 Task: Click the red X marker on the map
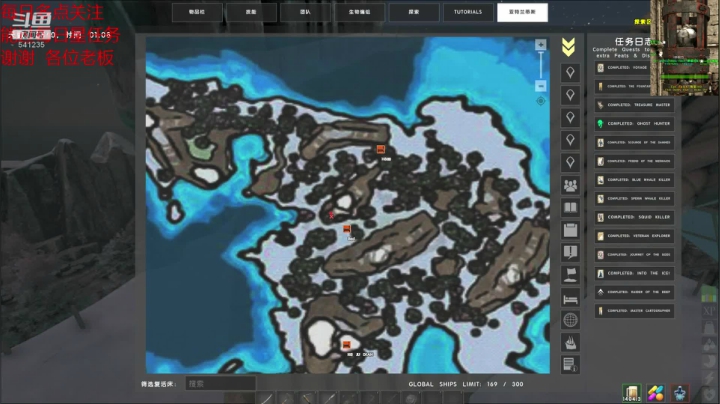(x=331, y=215)
